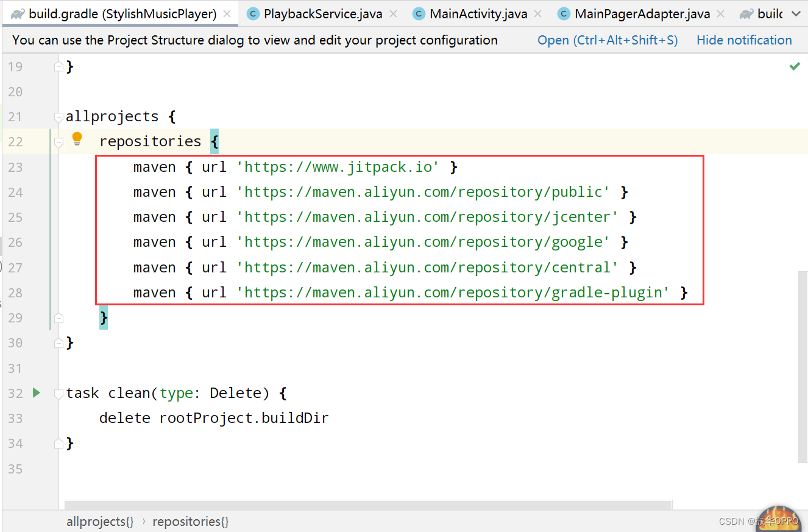This screenshot has height=532, width=808.
Task: Open MainActivity.java tab
Action: 478,14
